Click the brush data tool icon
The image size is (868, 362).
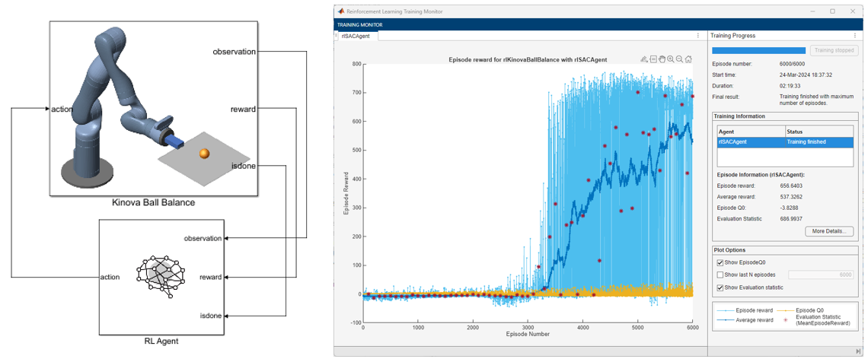click(x=644, y=59)
